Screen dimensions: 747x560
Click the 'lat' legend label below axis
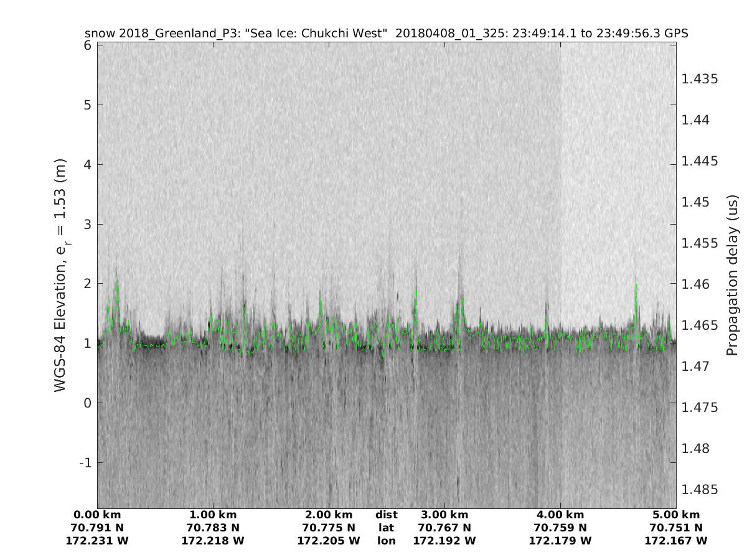pyautogui.click(x=386, y=528)
